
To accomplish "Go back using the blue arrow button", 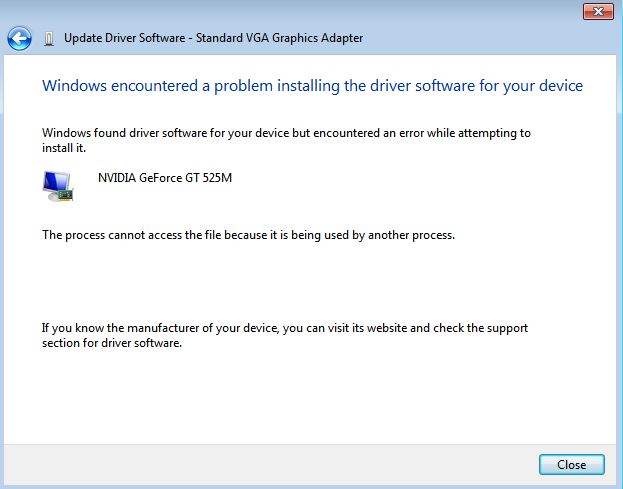I will coord(19,39).
